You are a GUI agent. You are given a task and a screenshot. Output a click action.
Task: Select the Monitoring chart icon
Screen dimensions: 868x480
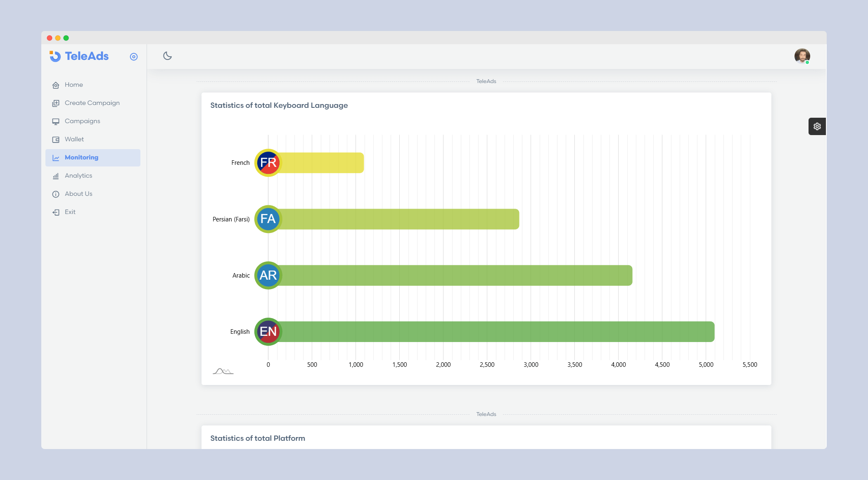[56, 158]
